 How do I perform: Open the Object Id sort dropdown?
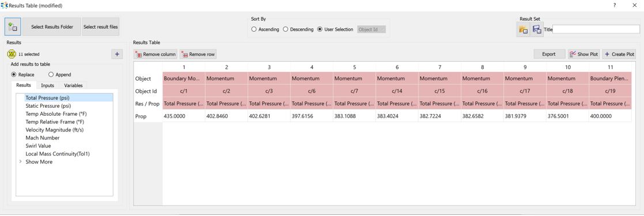coord(372,29)
